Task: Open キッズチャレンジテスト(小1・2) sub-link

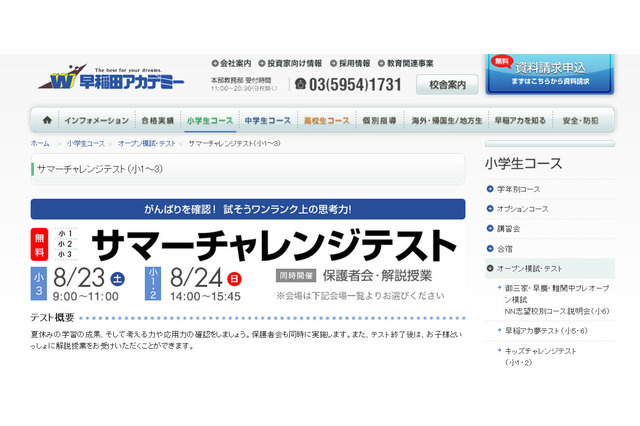Action: [540, 356]
